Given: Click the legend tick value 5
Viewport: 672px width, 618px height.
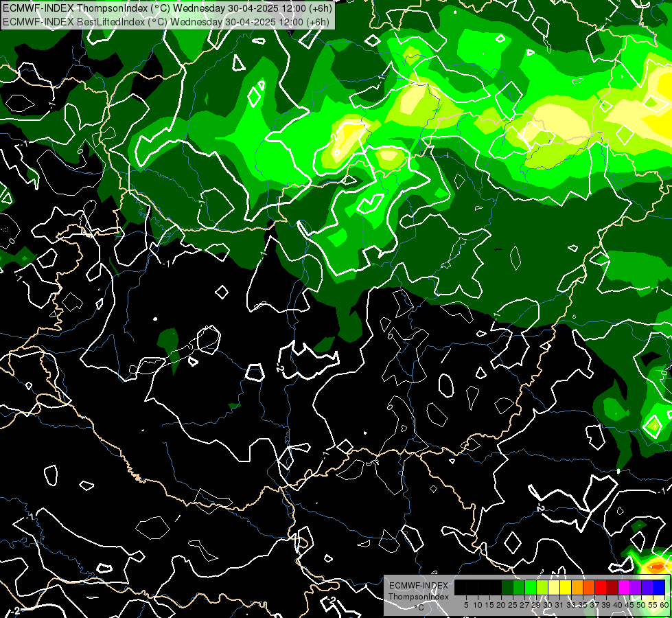Looking at the screenshot, I should tap(466, 605).
